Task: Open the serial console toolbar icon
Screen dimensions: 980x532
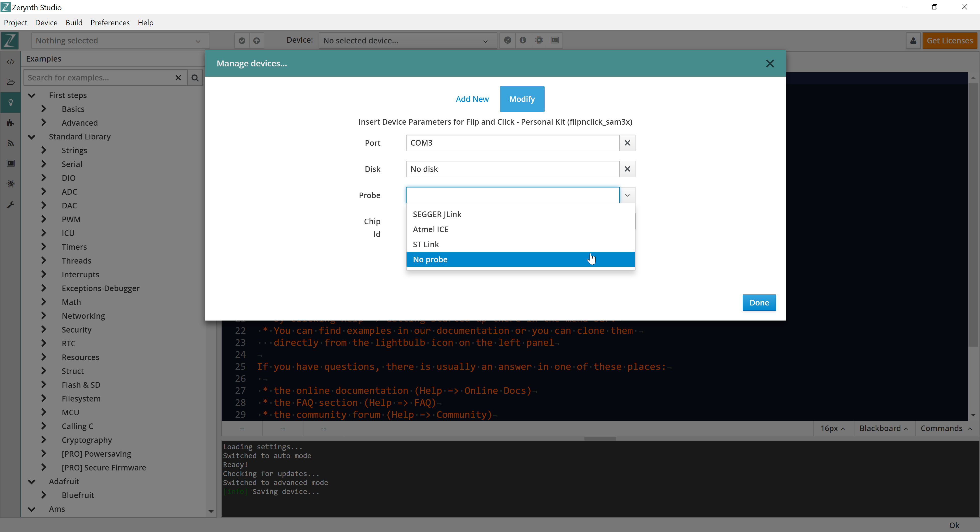Action: (x=555, y=40)
